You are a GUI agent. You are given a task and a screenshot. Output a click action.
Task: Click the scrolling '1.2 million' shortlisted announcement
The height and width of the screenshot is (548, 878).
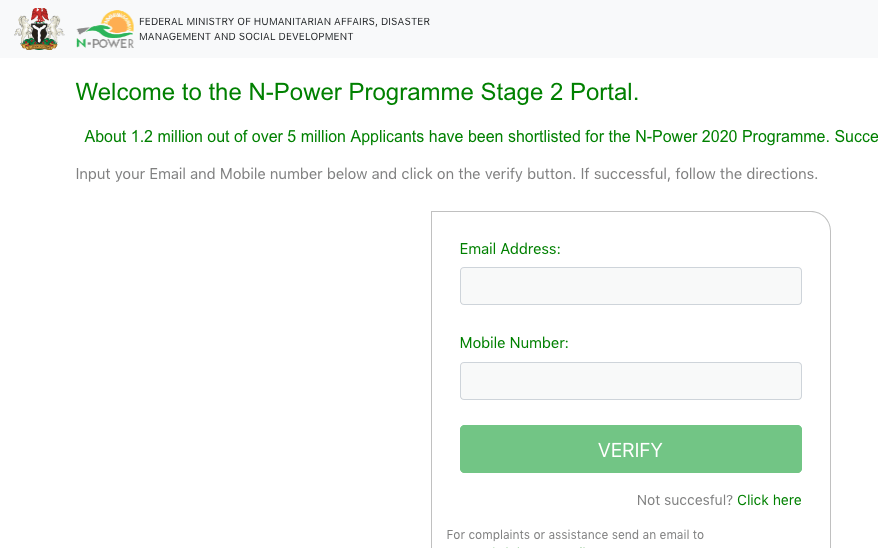click(481, 136)
